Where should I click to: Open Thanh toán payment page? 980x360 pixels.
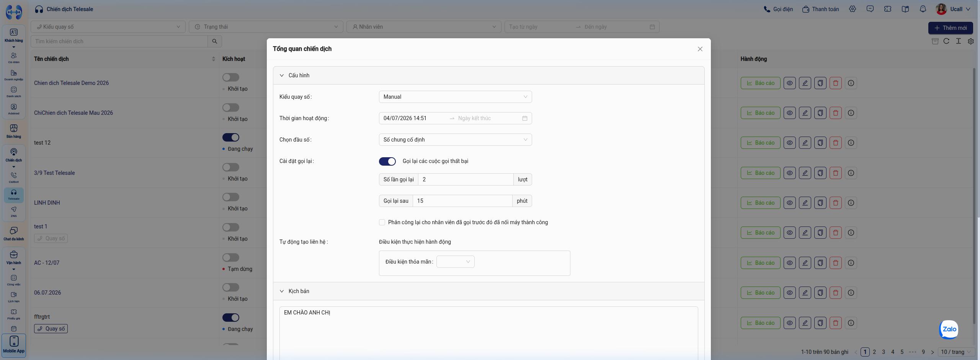820,9
